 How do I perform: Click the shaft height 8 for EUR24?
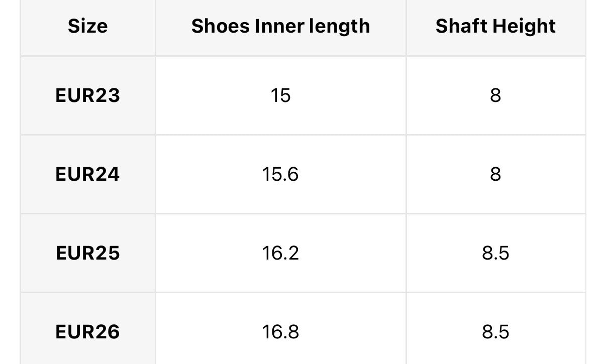pyautogui.click(x=495, y=174)
